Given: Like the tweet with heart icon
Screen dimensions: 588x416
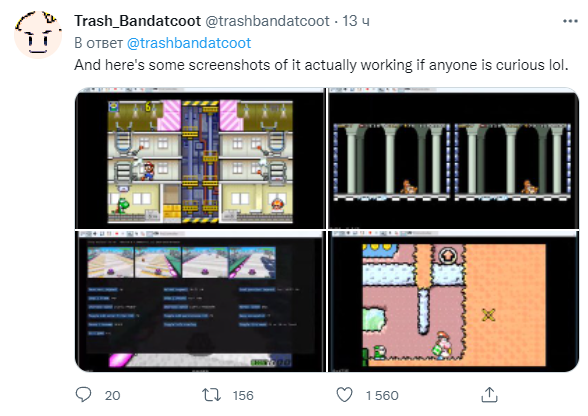Looking at the screenshot, I should 344,395.
